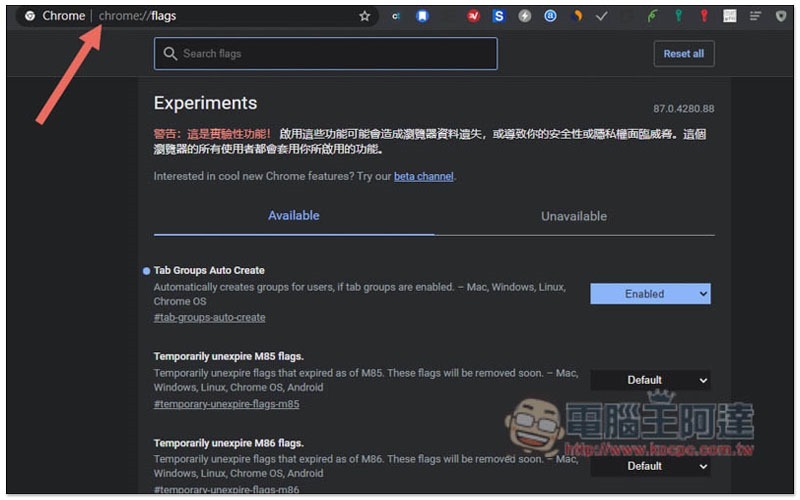Click the blue bookmark extension icon
This screenshot has width=800, height=500.
pyautogui.click(x=423, y=16)
